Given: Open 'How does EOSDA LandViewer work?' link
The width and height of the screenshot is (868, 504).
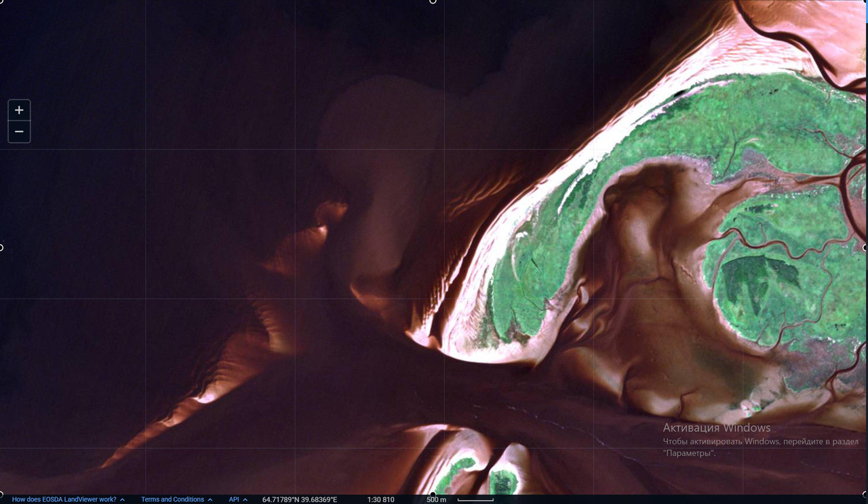Looking at the screenshot, I should 64,499.
